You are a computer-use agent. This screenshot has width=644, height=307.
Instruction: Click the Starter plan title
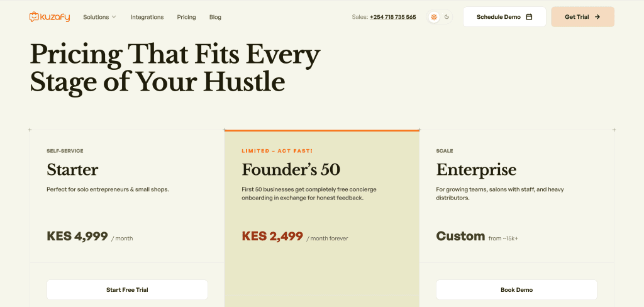tap(72, 169)
